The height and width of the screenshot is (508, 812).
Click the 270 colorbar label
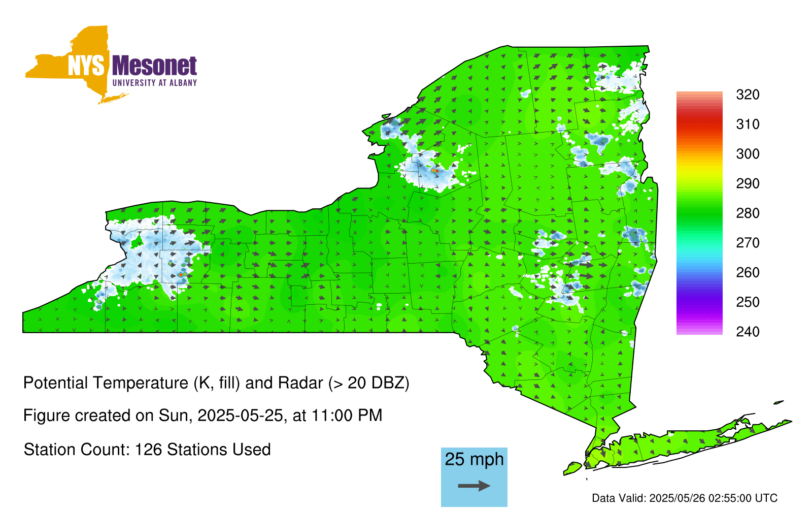[x=748, y=243]
